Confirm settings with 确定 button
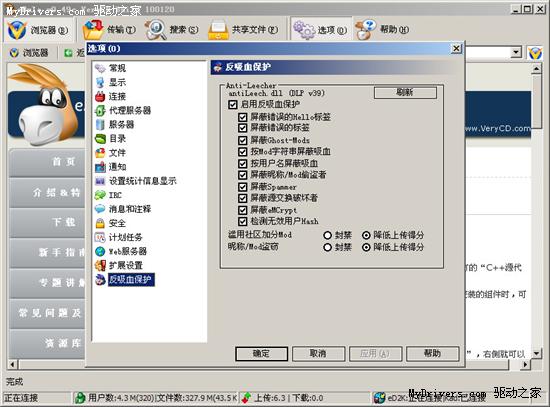Image resolution: width=550 pixels, height=407 pixels. pos(262,354)
